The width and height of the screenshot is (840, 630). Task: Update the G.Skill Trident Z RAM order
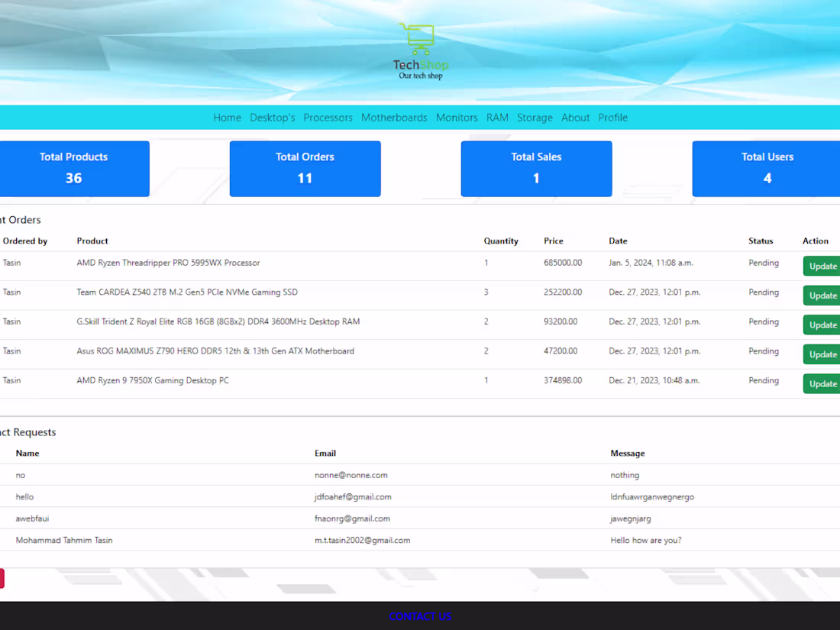click(822, 325)
